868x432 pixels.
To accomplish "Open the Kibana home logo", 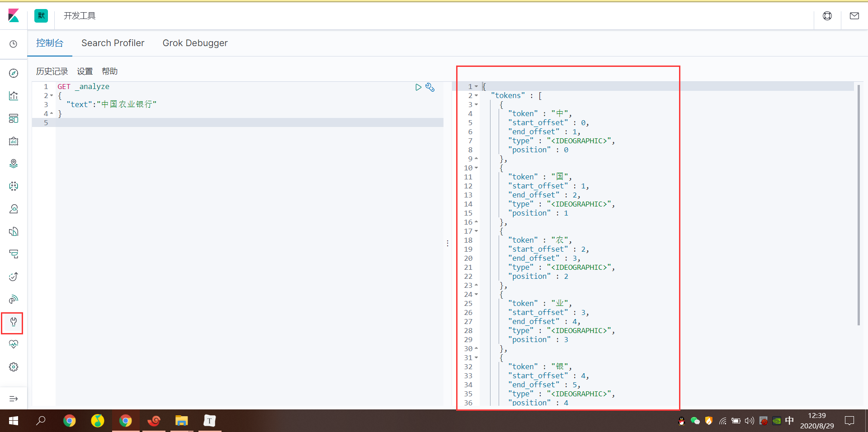I will pyautogui.click(x=14, y=16).
